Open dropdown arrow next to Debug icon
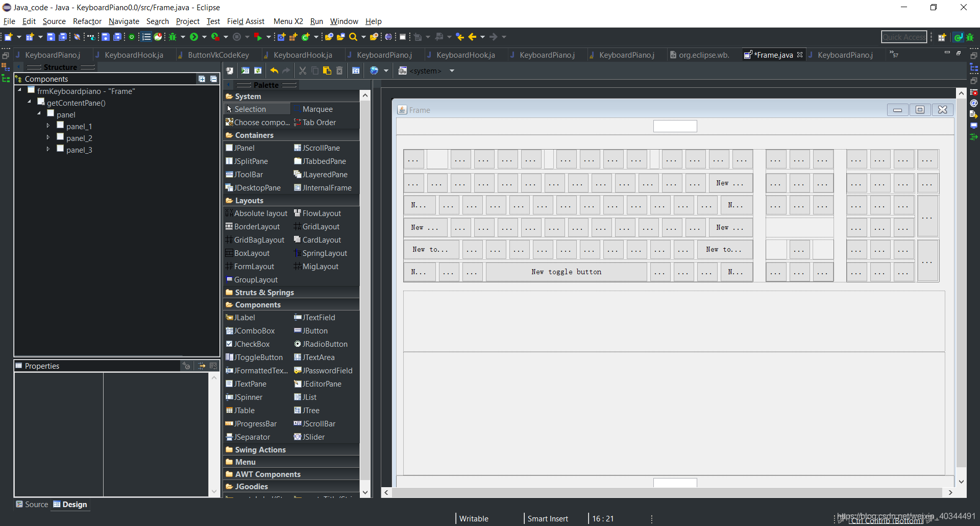Viewport: 980px width, 526px height. (183, 37)
